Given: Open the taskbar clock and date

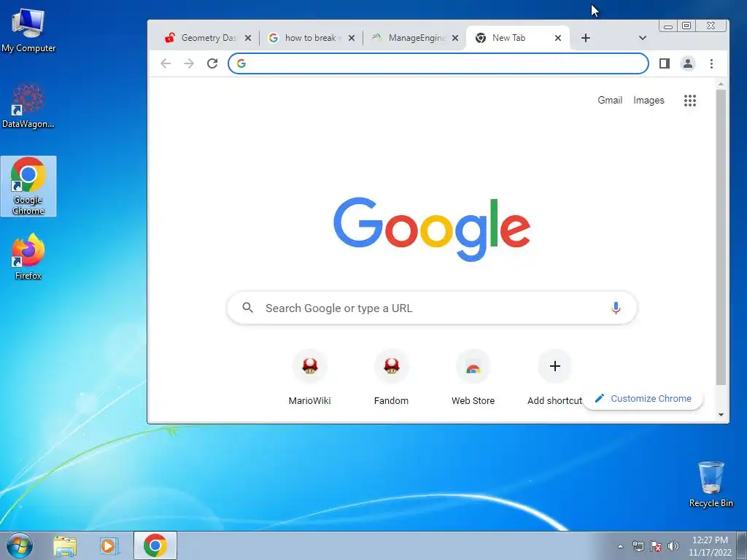Looking at the screenshot, I should [x=710, y=546].
